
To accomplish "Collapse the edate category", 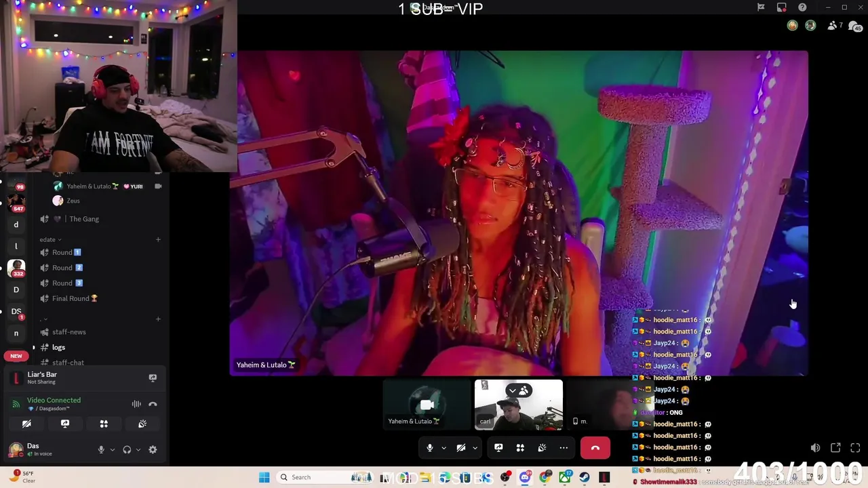I will [x=50, y=239].
